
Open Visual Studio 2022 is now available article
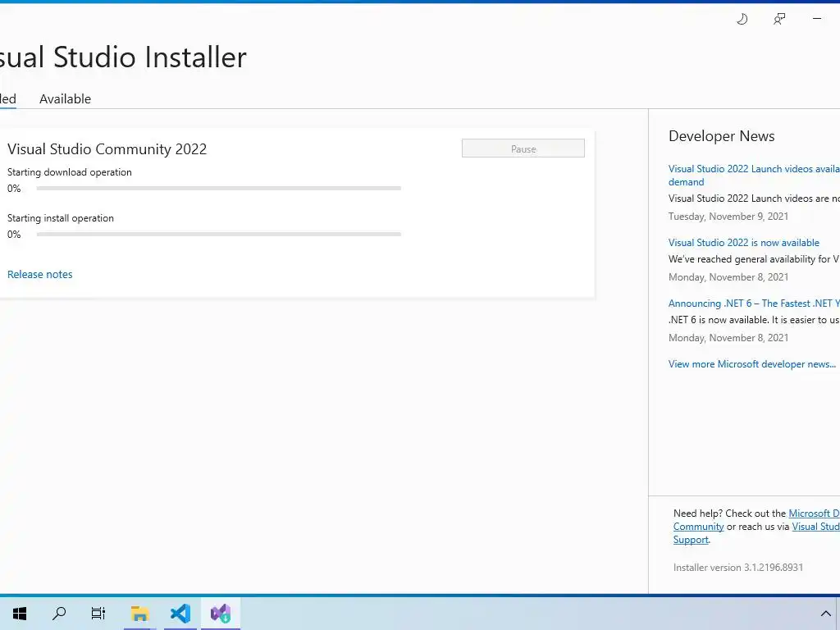click(743, 243)
